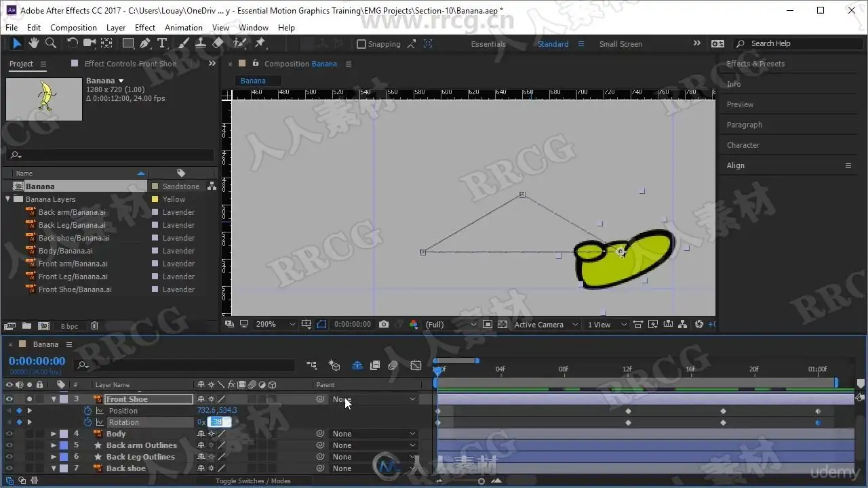Create a new composition in Project panel
This screenshot has width=868, height=488.
pyautogui.click(x=43, y=326)
